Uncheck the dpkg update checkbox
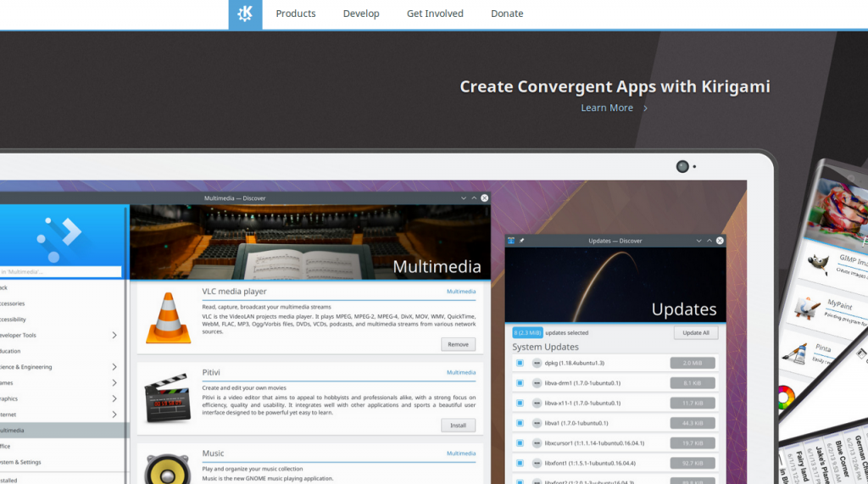Viewport: 868px width, 484px height. (520, 364)
